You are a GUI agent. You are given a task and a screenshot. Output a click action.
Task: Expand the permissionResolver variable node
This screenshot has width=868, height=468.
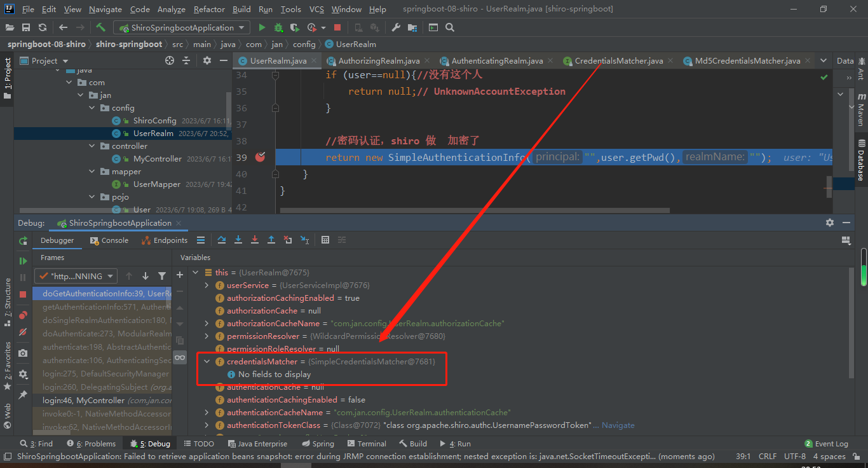point(207,336)
